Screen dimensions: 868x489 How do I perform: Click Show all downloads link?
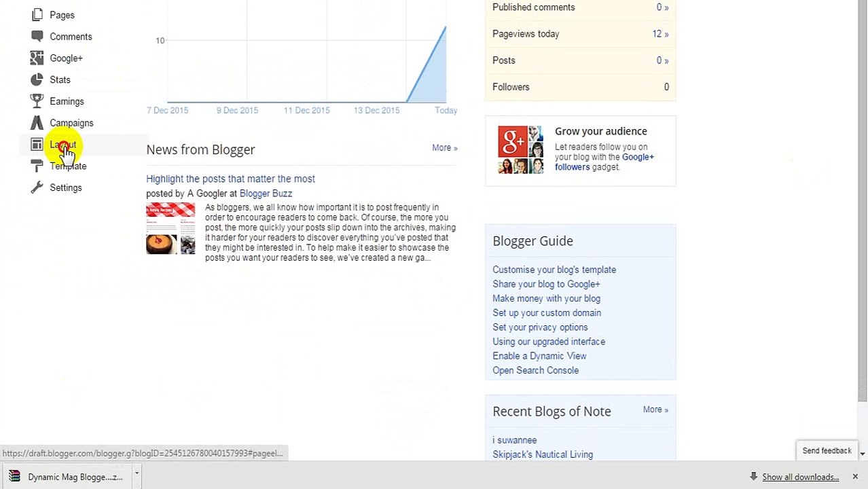click(x=800, y=477)
